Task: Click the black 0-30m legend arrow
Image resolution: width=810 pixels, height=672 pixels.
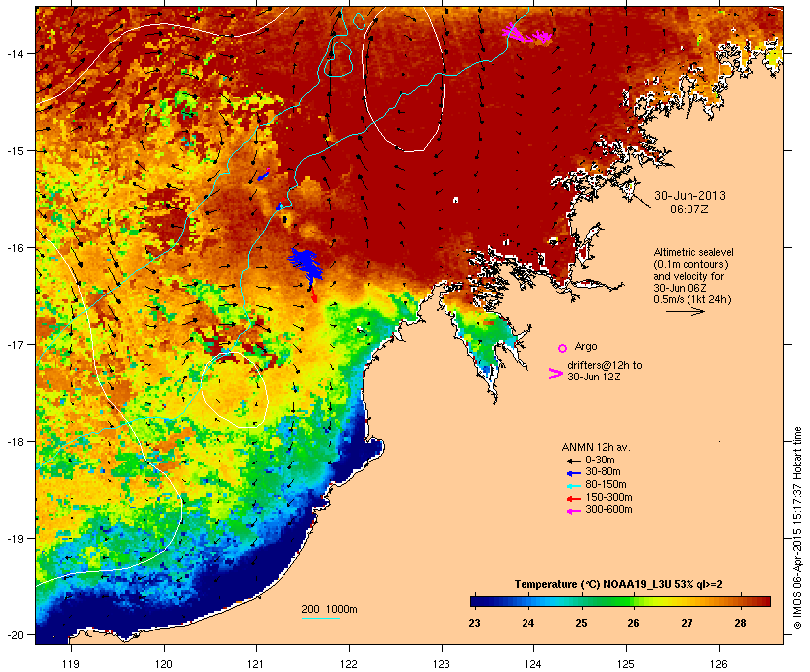Action: point(573,462)
